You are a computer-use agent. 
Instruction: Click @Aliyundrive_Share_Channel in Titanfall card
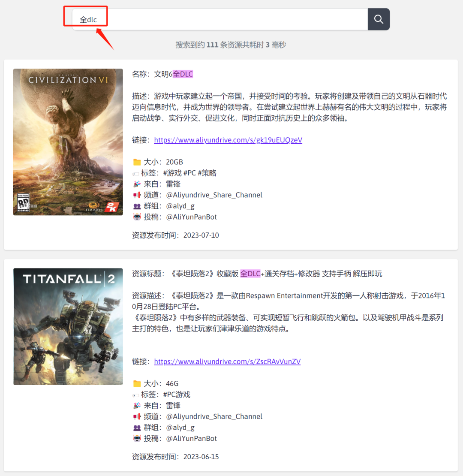214,416
